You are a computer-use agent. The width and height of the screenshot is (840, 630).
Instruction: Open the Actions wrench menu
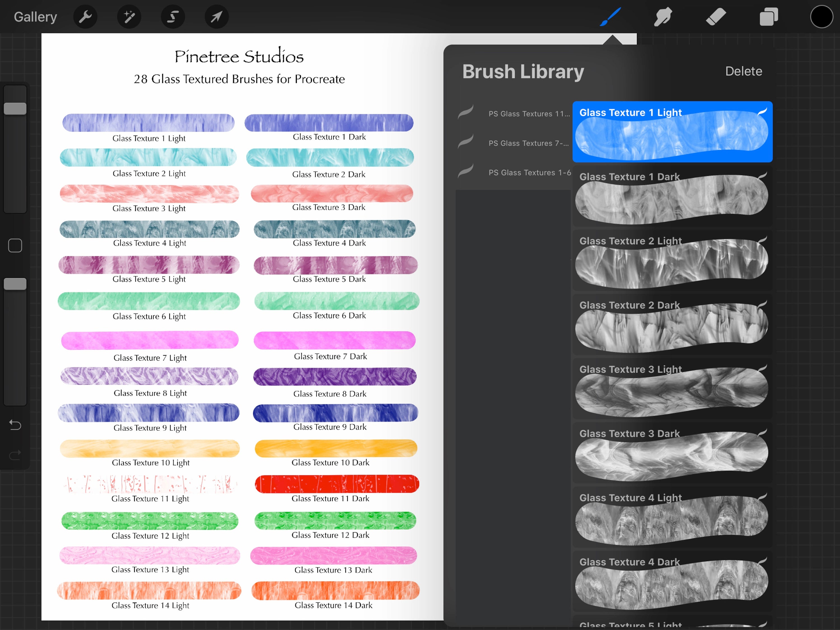click(x=85, y=16)
